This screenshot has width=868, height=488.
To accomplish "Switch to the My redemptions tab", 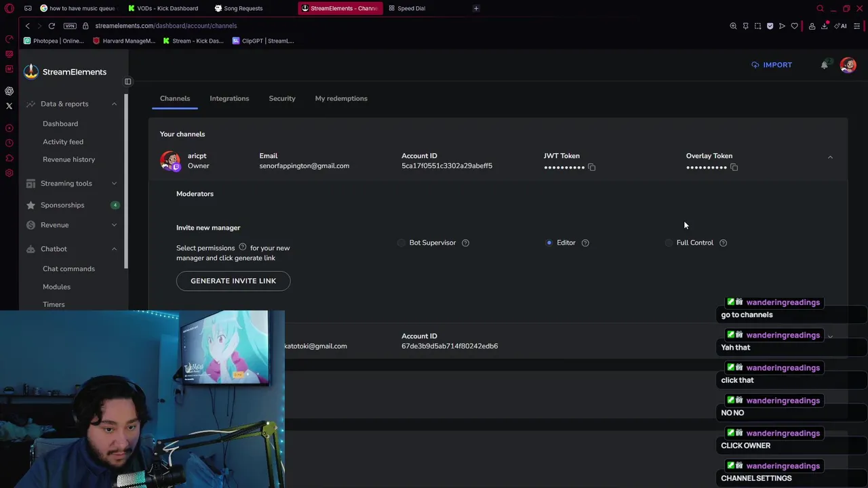I will click(x=341, y=98).
